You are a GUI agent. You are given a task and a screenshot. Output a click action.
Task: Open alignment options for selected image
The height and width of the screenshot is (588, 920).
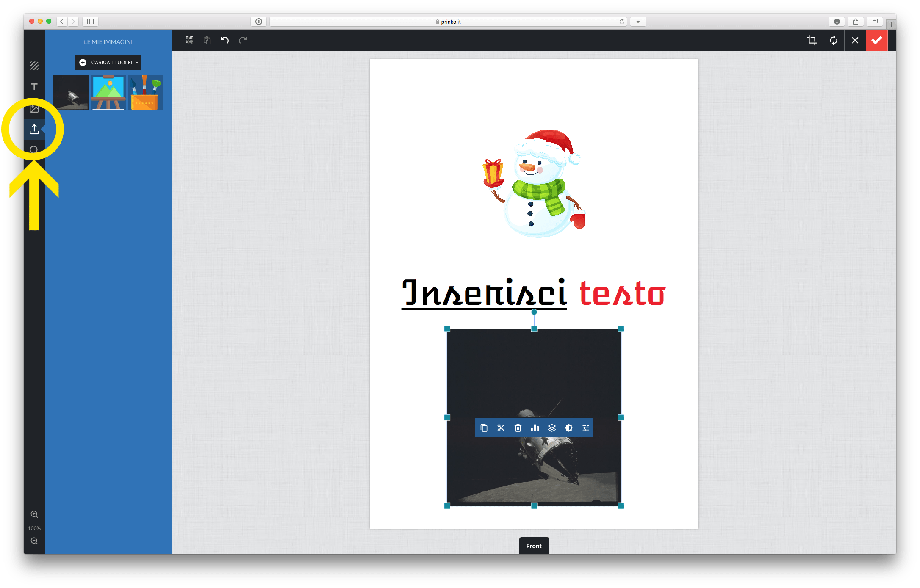coord(535,428)
